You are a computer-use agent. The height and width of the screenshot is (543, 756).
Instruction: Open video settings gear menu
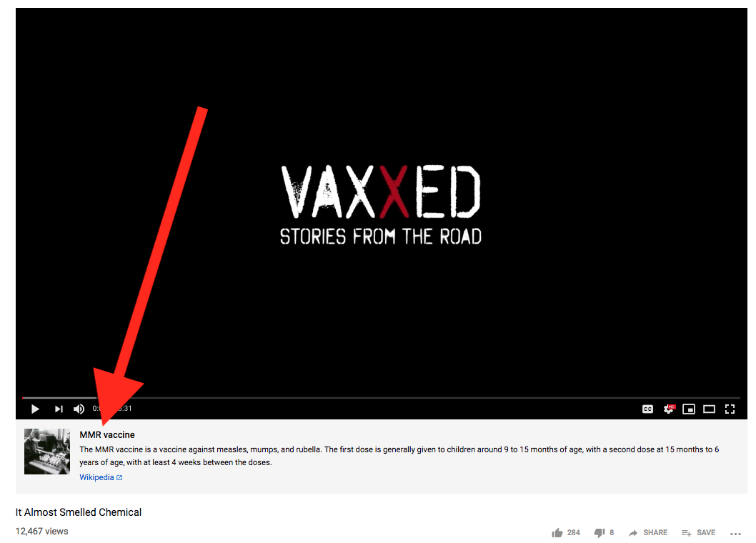click(x=669, y=409)
